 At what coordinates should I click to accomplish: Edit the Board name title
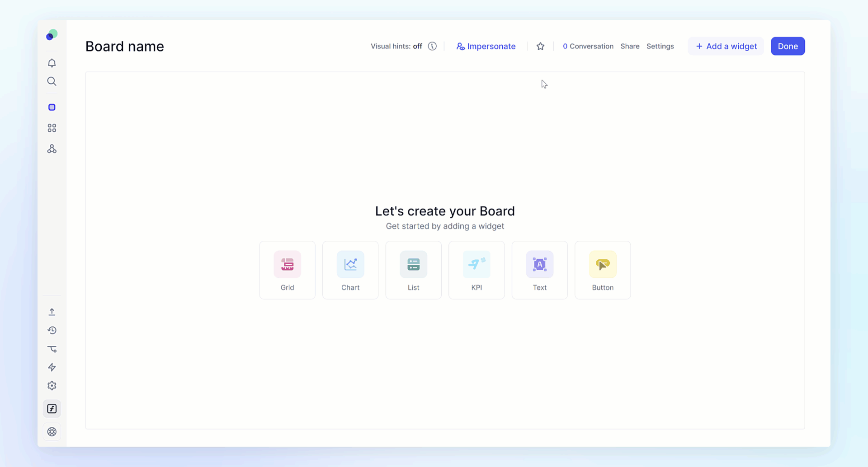[x=125, y=46]
